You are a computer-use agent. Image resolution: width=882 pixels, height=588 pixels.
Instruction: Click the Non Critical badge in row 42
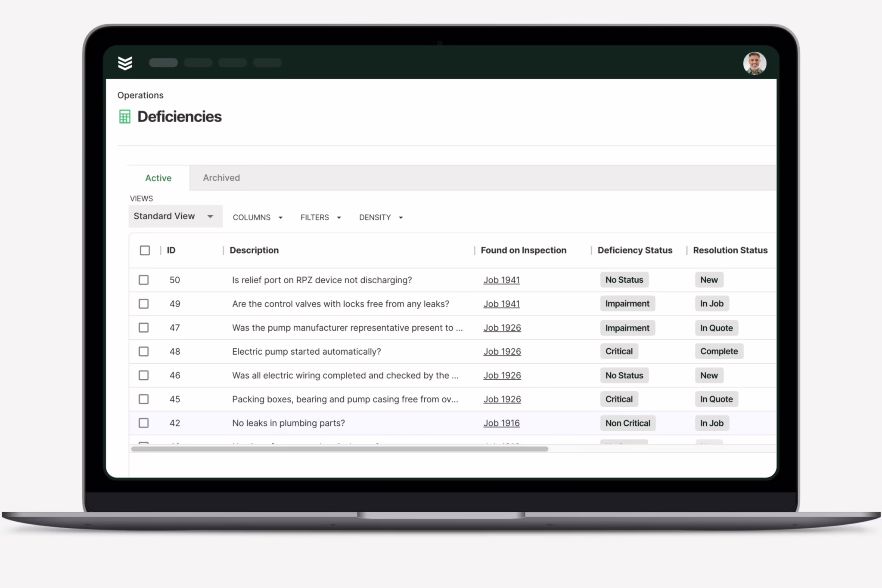(x=627, y=423)
